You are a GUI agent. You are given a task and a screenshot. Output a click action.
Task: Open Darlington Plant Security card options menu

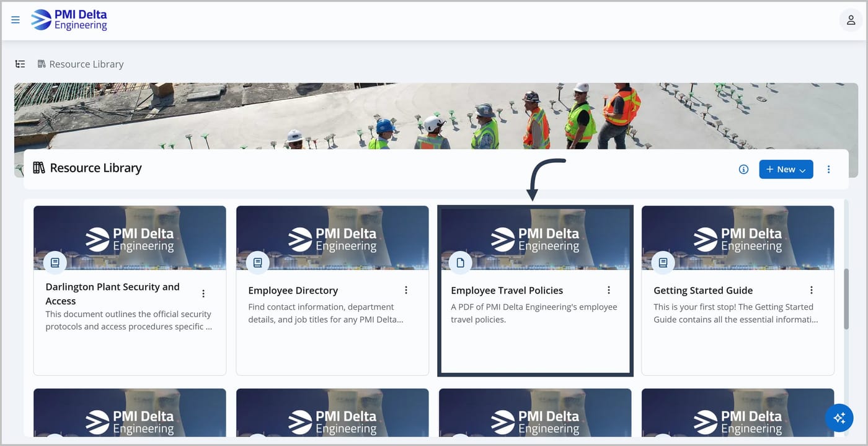coord(203,294)
